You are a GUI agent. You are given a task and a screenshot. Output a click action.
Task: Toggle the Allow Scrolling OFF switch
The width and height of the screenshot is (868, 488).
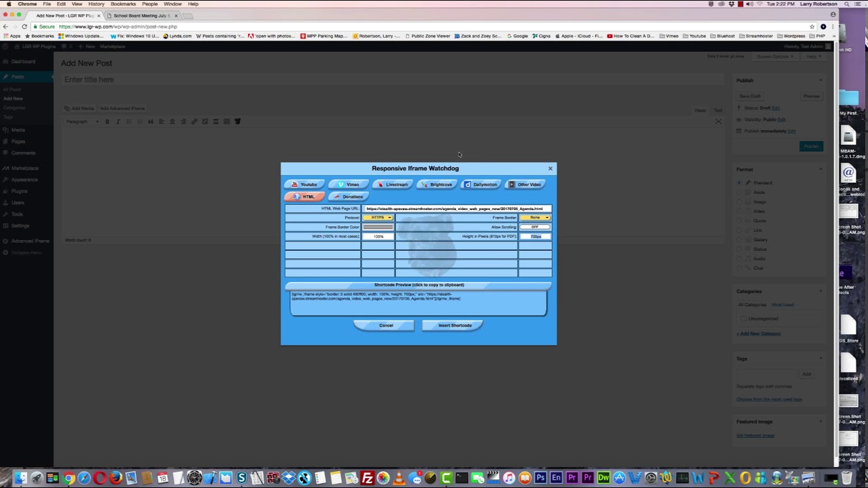point(535,227)
